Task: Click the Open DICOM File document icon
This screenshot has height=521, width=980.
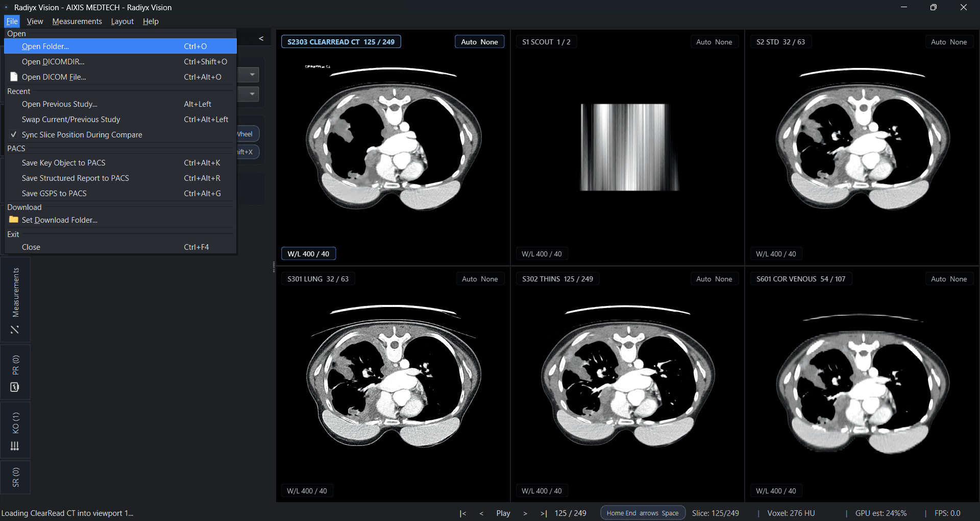Action: coord(14,77)
